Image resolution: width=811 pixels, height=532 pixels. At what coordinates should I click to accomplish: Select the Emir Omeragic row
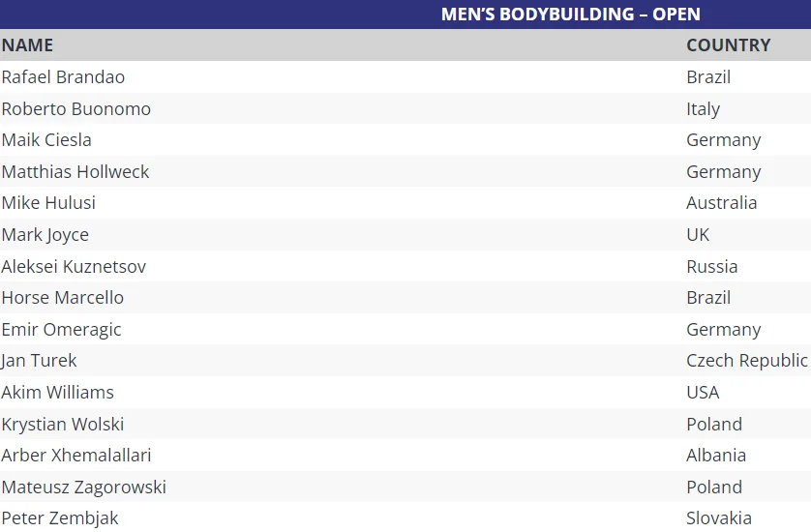coord(61,329)
